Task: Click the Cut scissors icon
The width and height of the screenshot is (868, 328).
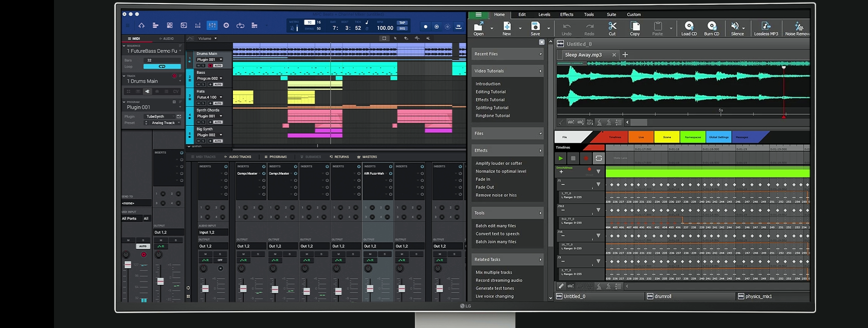Action: (612, 26)
